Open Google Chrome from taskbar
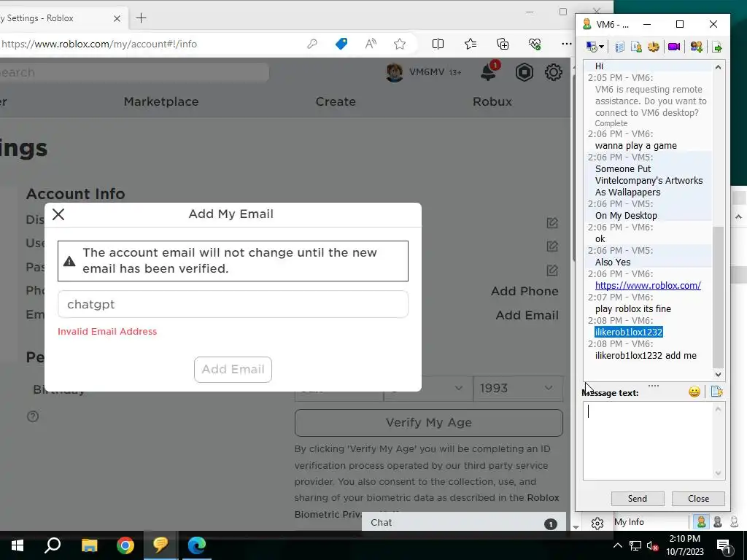 125,545
